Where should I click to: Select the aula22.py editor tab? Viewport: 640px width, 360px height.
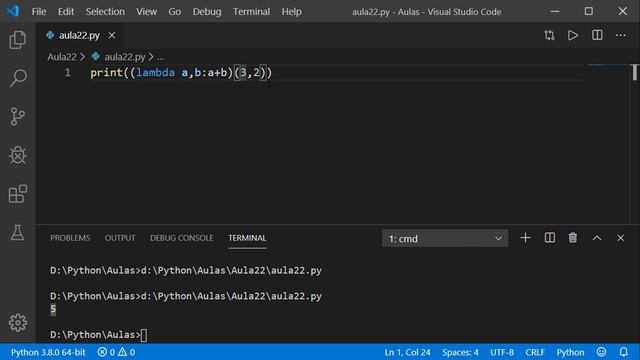[79, 36]
